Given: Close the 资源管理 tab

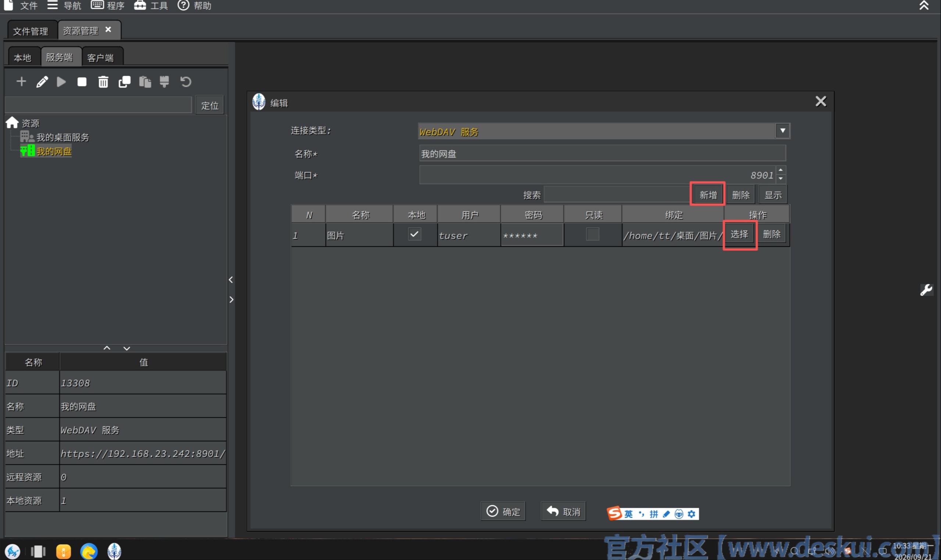Looking at the screenshot, I should coord(108,29).
